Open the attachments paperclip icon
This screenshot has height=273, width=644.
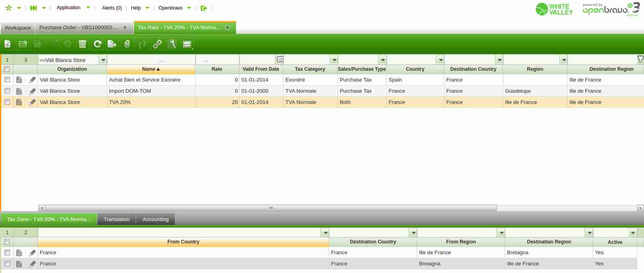tap(127, 44)
